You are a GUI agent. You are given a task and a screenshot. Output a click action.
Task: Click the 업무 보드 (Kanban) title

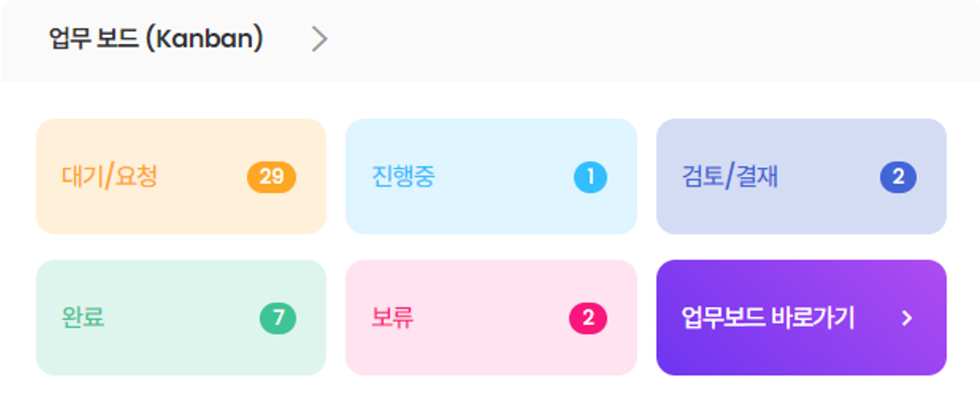[x=156, y=39]
